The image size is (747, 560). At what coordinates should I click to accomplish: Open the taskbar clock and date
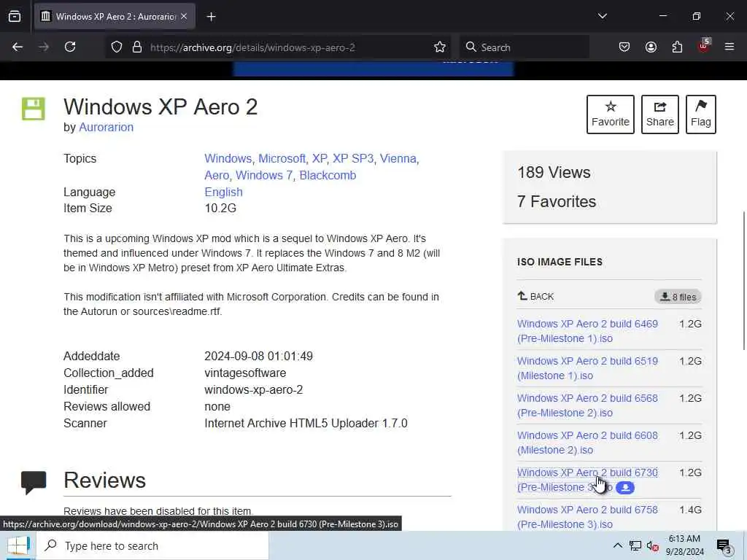684,545
